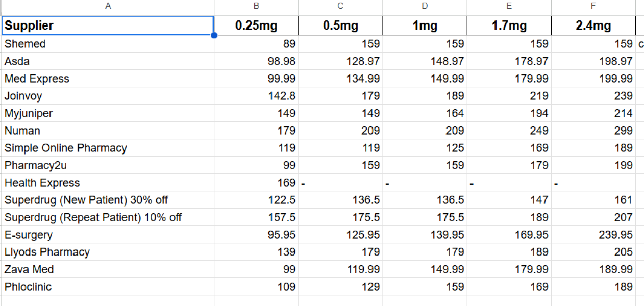
Task: Select the column F header
Action: pos(593,6)
